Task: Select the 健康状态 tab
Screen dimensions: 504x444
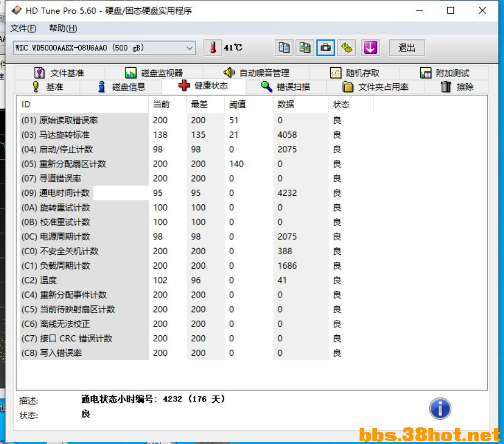Action: (204, 86)
